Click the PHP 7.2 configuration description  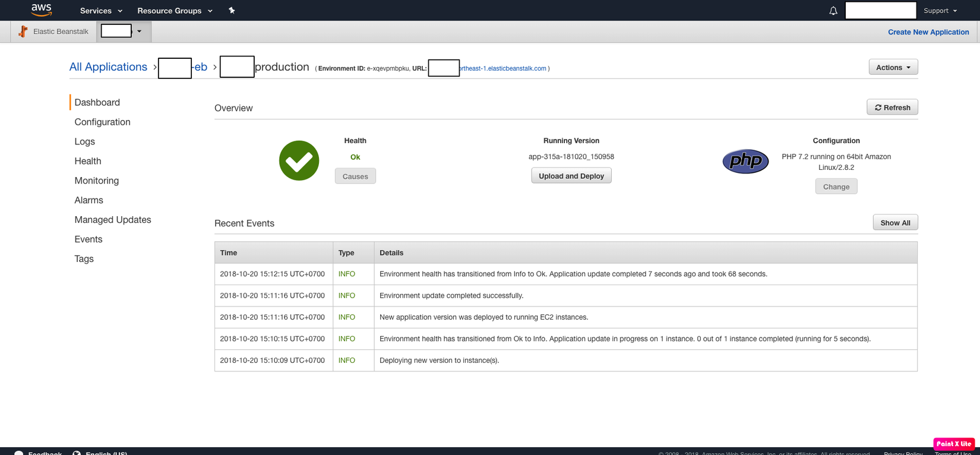[x=836, y=162]
